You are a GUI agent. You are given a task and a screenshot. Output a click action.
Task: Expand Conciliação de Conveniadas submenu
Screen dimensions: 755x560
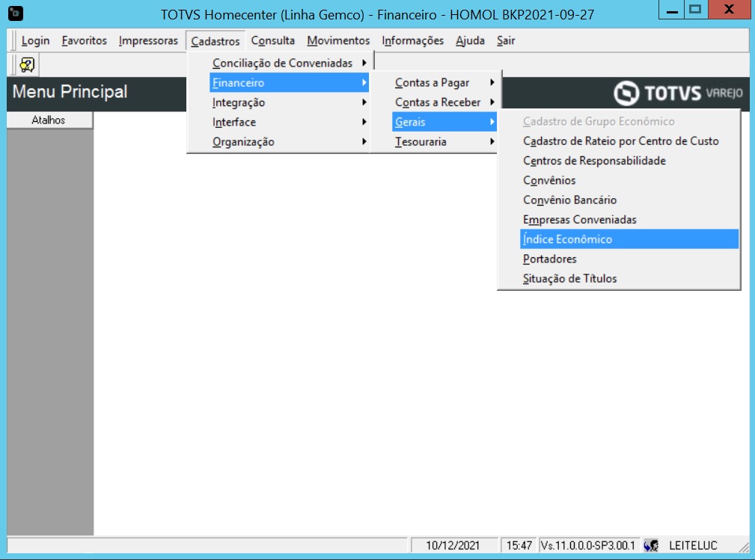(x=290, y=63)
